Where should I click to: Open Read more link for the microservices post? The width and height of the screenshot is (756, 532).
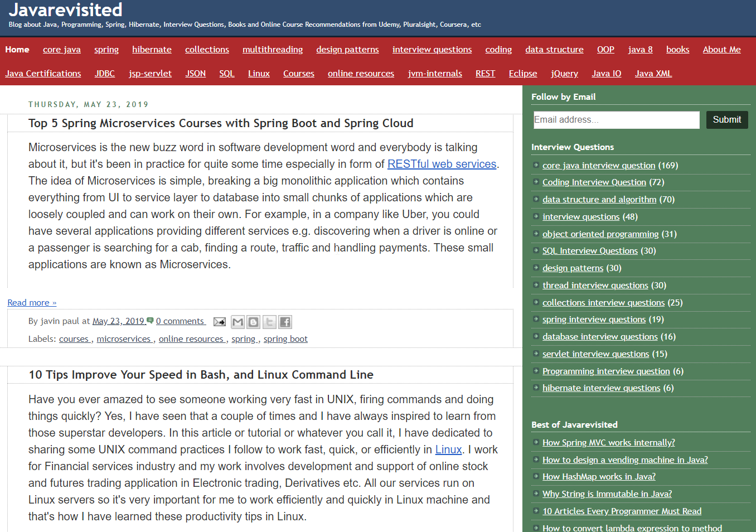pyautogui.click(x=32, y=303)
